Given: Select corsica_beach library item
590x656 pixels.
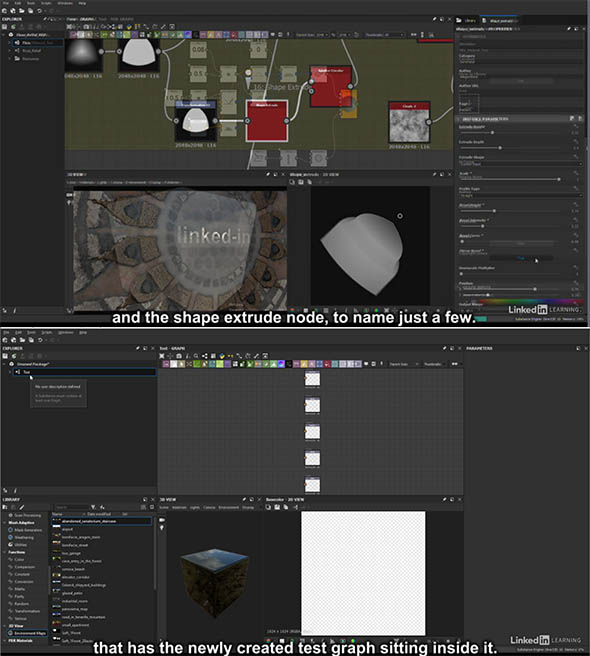Looking at the screenshot, I should (73, 569).
